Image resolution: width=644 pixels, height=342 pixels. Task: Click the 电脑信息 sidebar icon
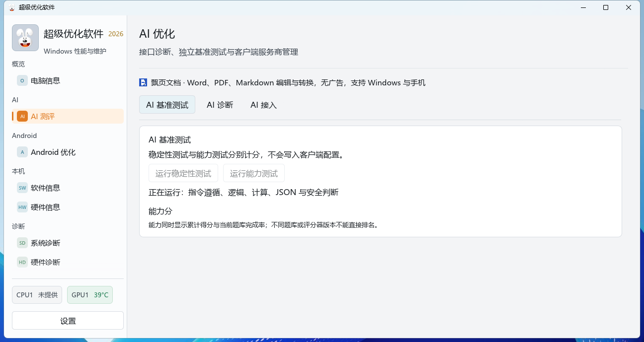click(22, 80)
